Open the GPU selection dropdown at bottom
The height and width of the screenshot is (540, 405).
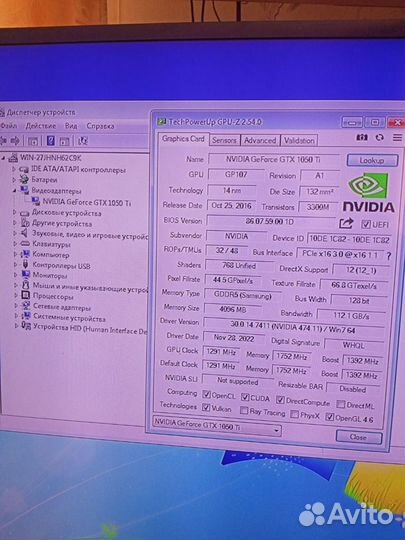(x=216, y=426)
